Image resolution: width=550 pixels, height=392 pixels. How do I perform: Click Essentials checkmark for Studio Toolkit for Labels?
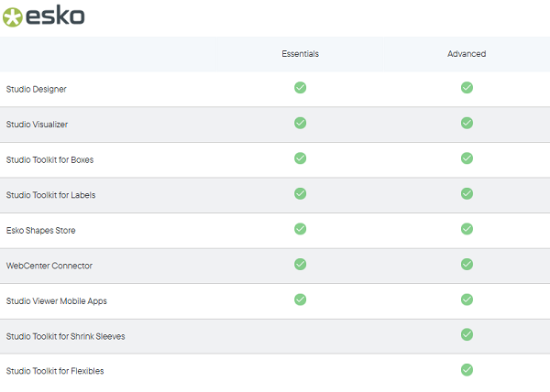coord(300,193)
